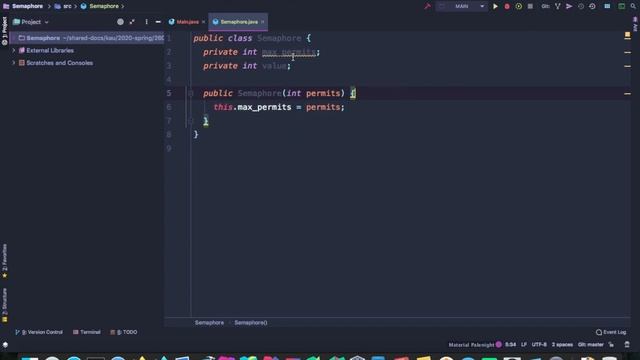Run with coverage icon in the toolbar

(518, 6)
